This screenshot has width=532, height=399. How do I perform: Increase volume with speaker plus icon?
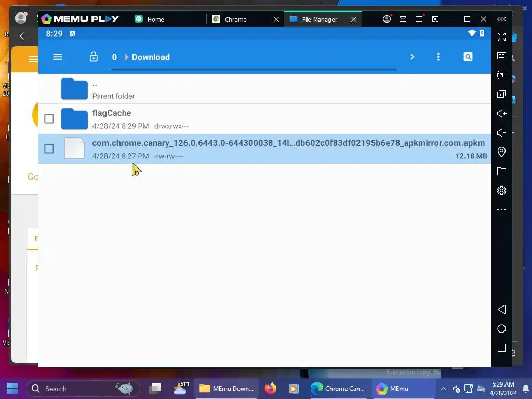pos(501,113)
